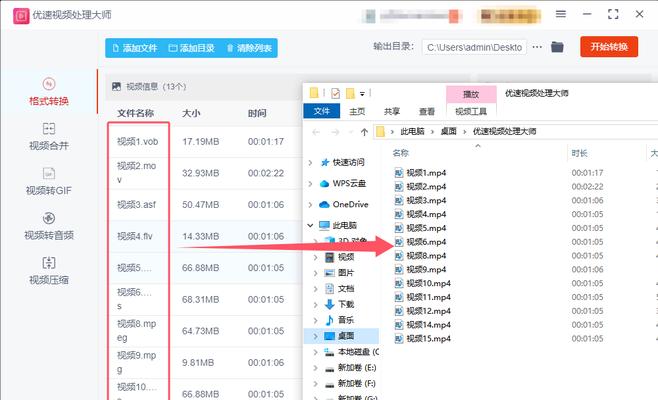Click the 视频信息 image icon
Screen dimensions: 658x400
click(x=116, y=86)
